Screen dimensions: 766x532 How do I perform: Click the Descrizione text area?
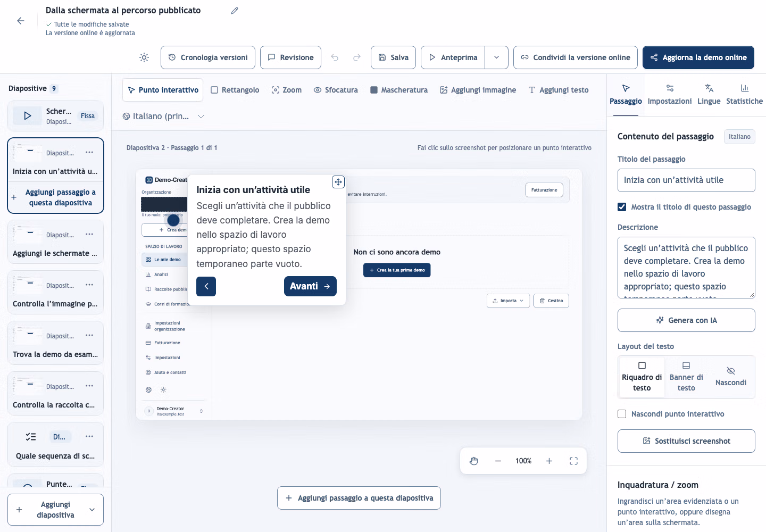click(x=686, y=268)
